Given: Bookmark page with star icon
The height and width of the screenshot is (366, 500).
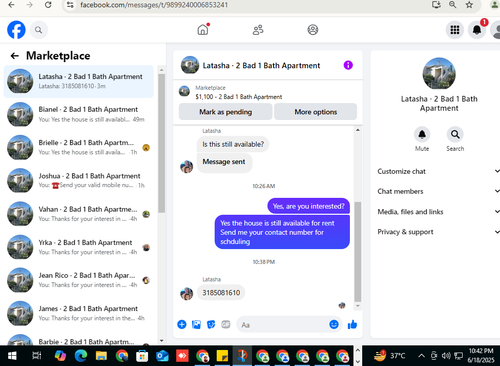Looking at the screenshot, I should [x=469, y=5].
